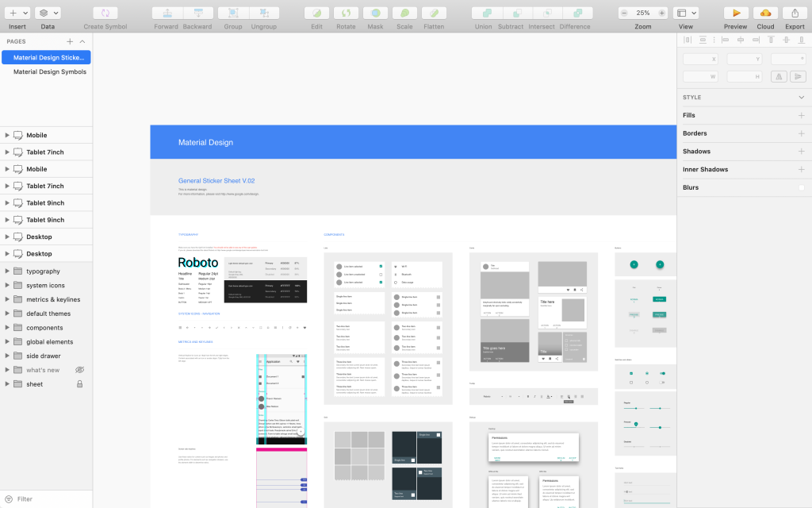
Task: Click General Sticker Sheet V.02 title
Action: 216,181
